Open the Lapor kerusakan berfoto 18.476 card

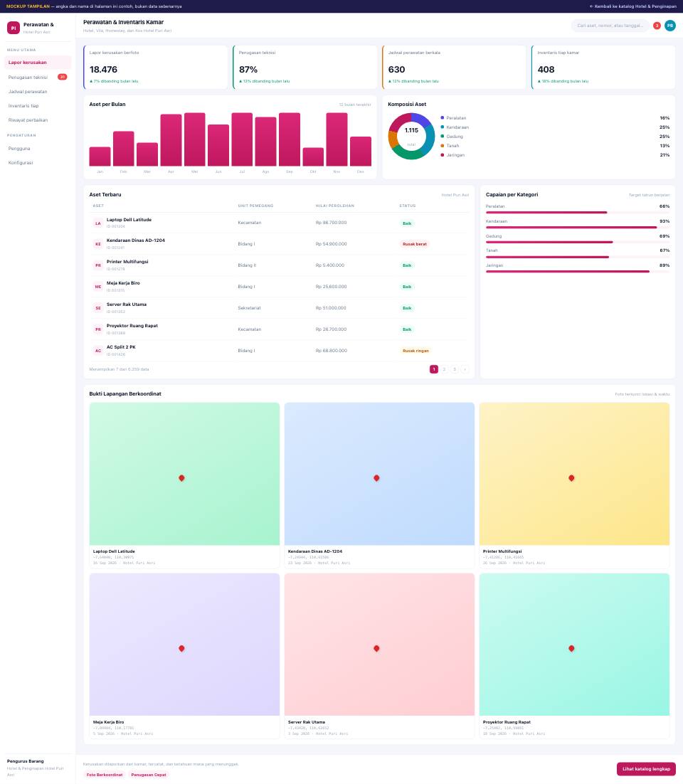[156, 68]
